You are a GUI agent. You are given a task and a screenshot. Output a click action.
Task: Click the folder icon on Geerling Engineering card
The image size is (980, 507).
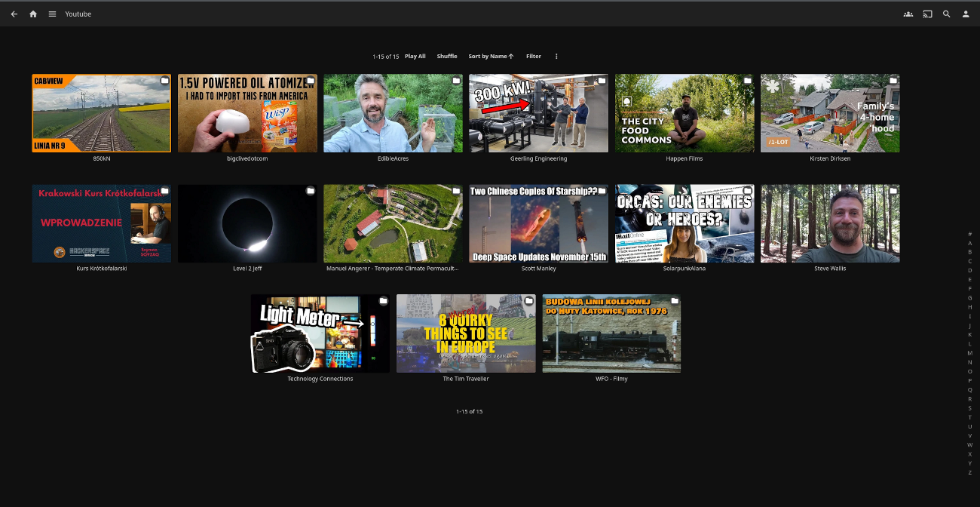[x=602, y=81]
